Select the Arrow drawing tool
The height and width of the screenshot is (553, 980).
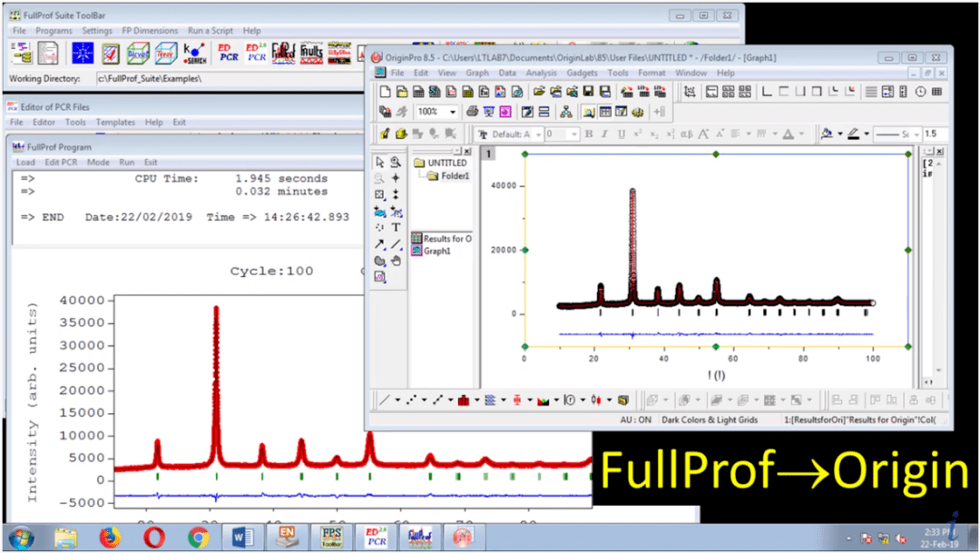point(379,243)
